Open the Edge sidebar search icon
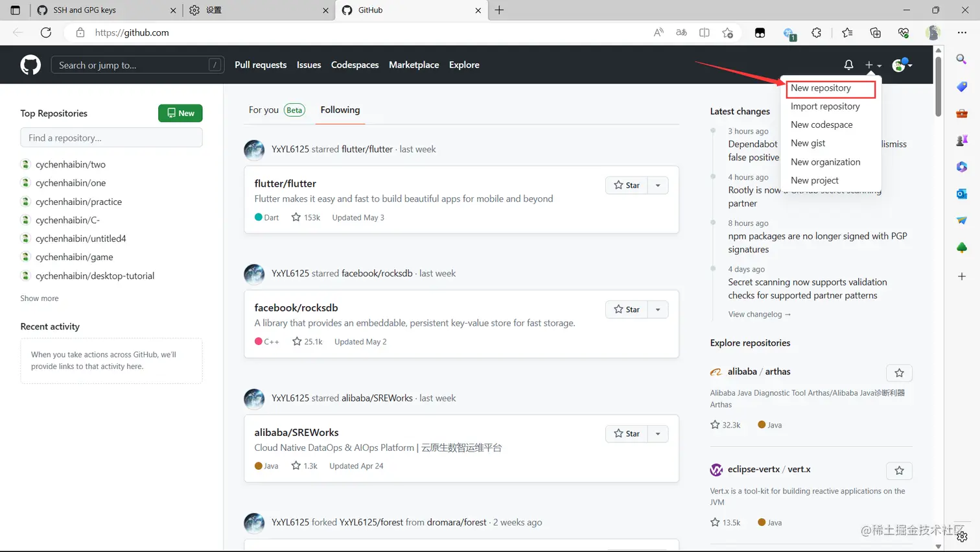The image size is (980, 552). point(962,59)
